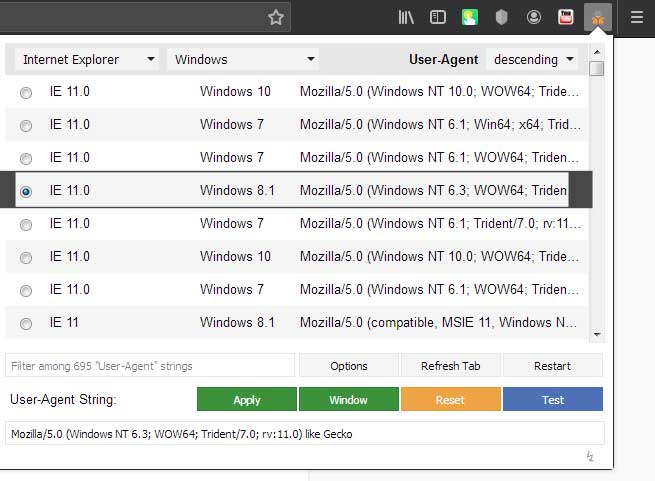The width and height of the screenshot is (655, 481).
Task: Click the User-Agent column header
Action: click(443, 59)
